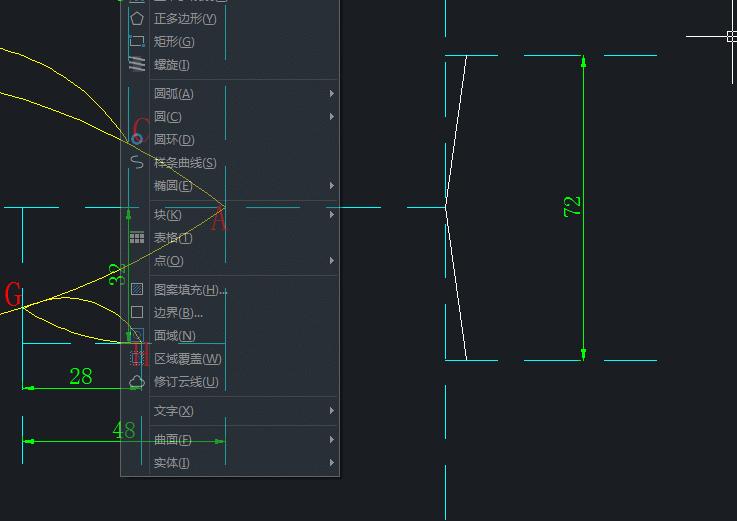Select the green dimension text 28

[x=80, y=376]
